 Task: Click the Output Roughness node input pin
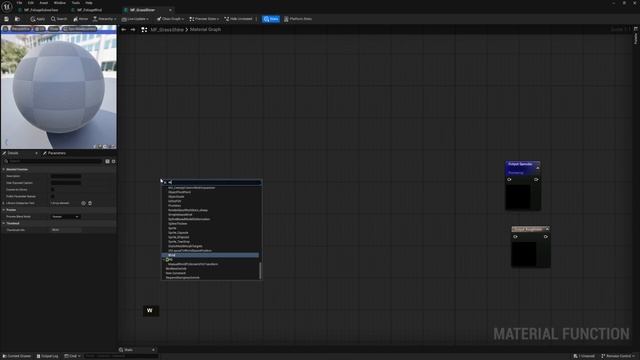[x=516, y=237]
